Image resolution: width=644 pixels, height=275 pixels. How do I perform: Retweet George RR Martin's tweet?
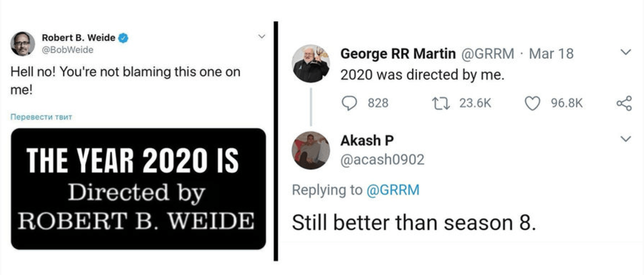(x=440, y=103)
